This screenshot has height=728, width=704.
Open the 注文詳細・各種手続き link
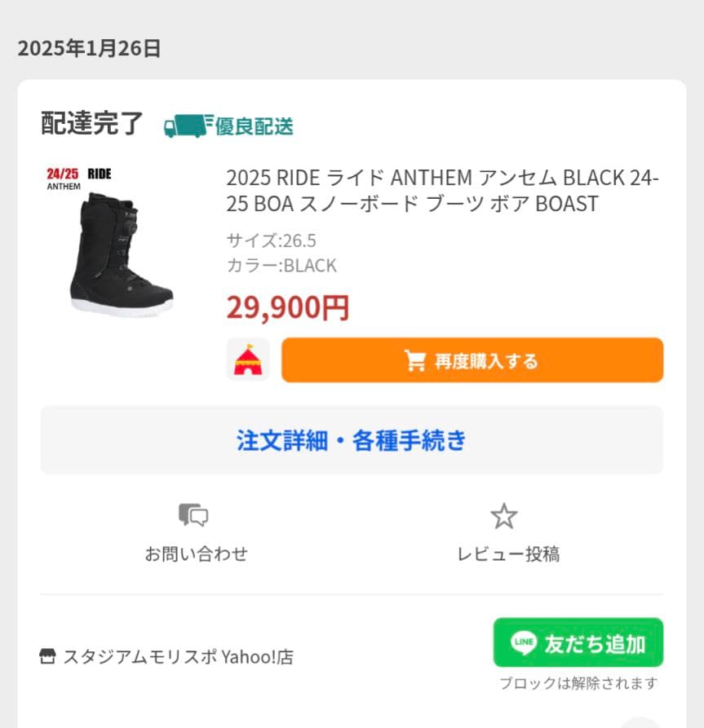pos(352,440)
